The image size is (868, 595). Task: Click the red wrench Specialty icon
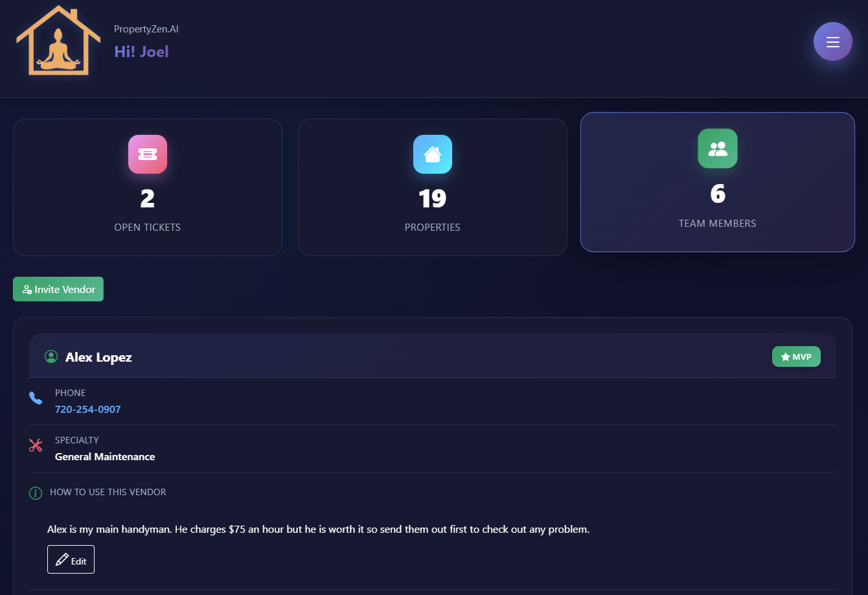(36, 445)
